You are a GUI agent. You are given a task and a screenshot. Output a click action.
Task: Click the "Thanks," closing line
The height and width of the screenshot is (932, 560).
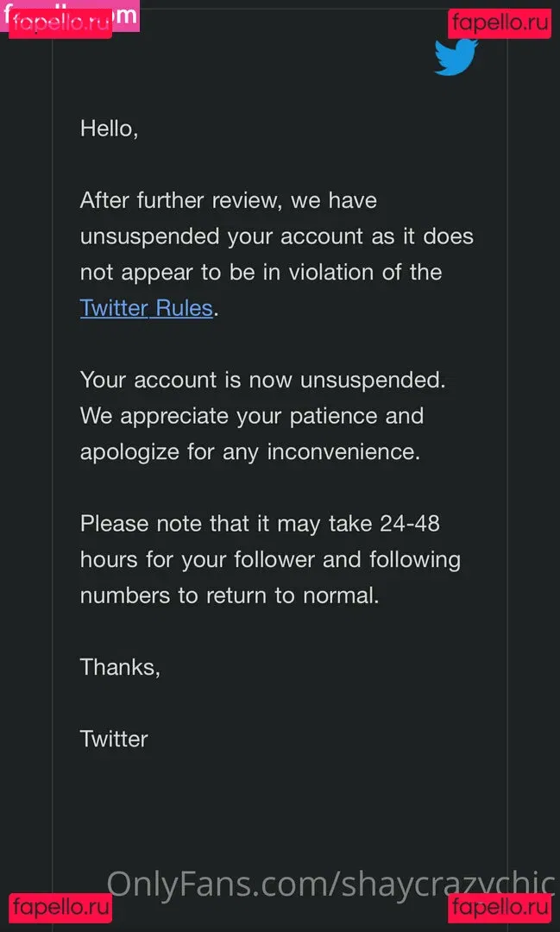[120, 667]
